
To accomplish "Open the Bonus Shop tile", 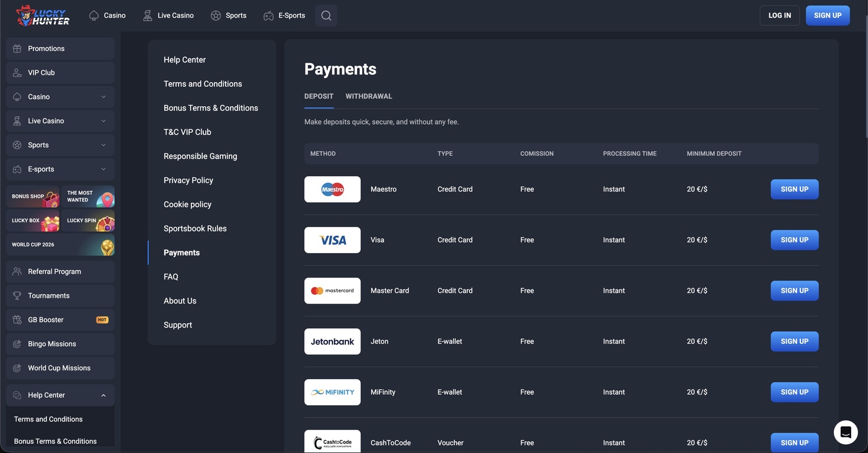I will tap(33, 196).
